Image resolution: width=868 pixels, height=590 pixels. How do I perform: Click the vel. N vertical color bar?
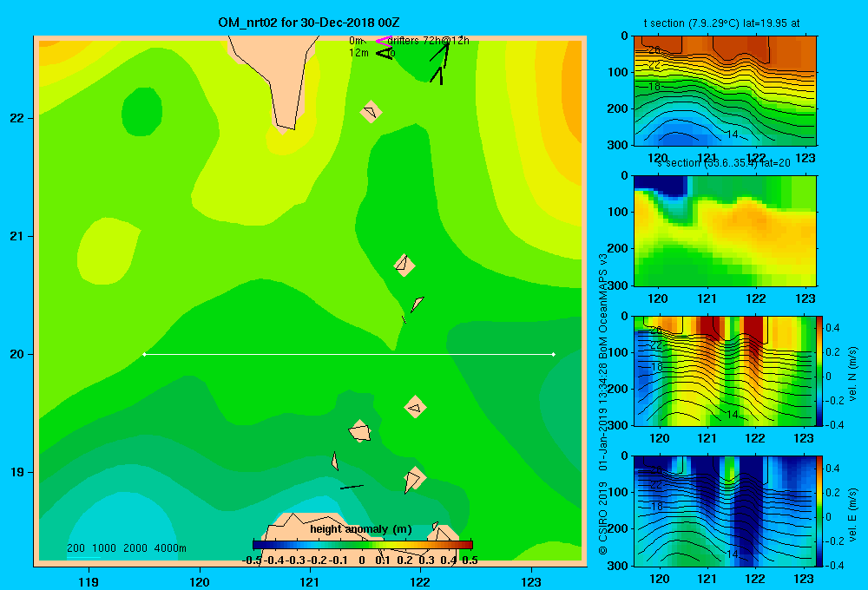tap(820, 370)
